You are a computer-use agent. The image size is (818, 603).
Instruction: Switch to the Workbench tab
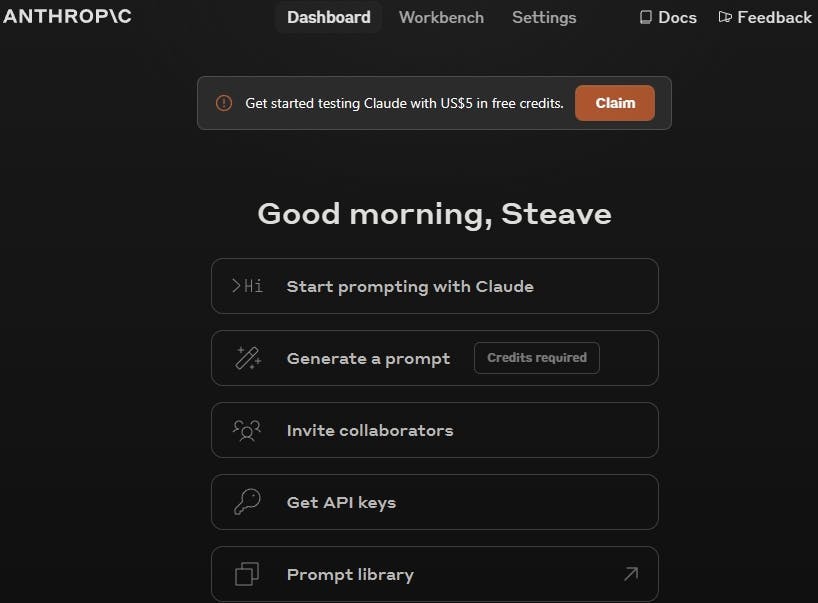pyautogui.click(x=441, y=17)
